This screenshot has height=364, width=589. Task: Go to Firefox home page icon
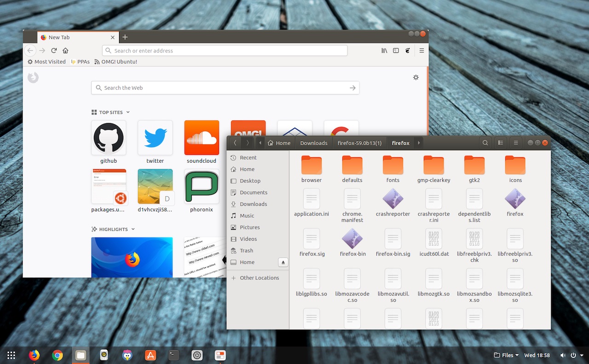pos(65,51)
